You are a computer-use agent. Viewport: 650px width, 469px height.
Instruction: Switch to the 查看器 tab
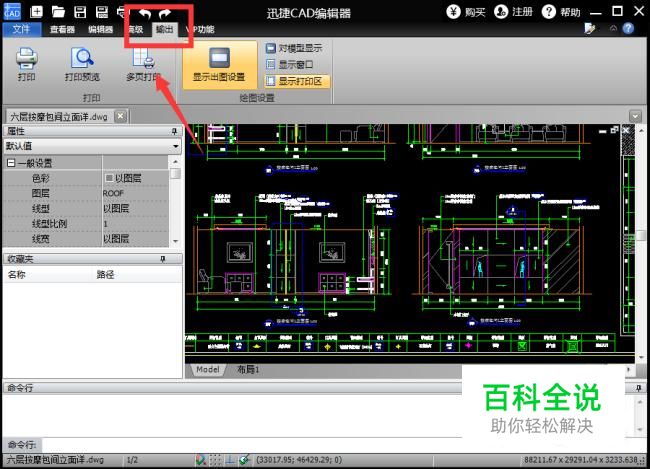(x=62, y=29)
